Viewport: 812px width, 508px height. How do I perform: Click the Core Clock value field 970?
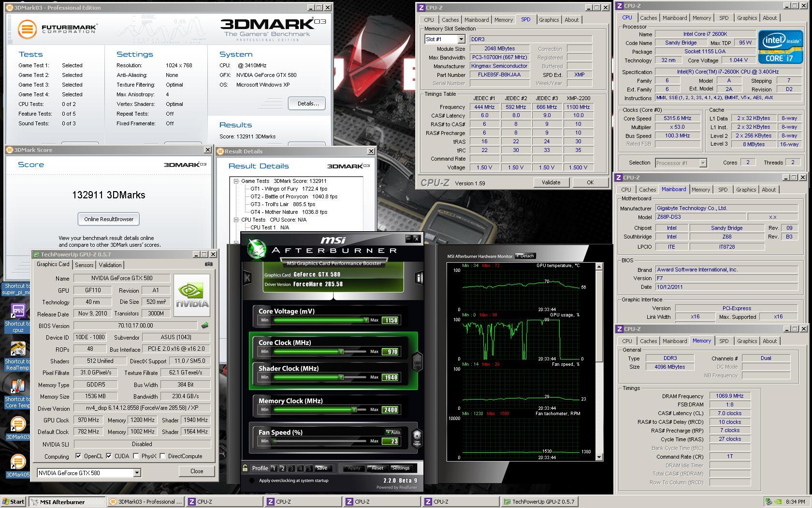[390, 352]
